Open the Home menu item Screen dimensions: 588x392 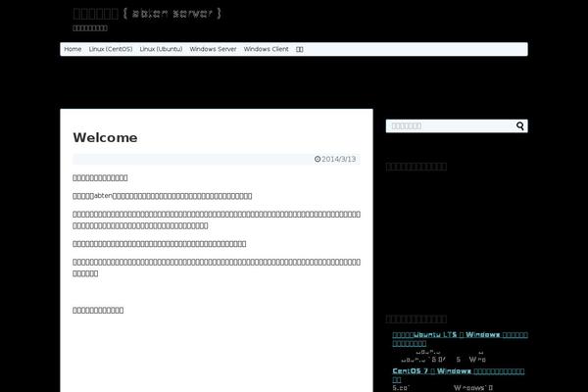73,49
